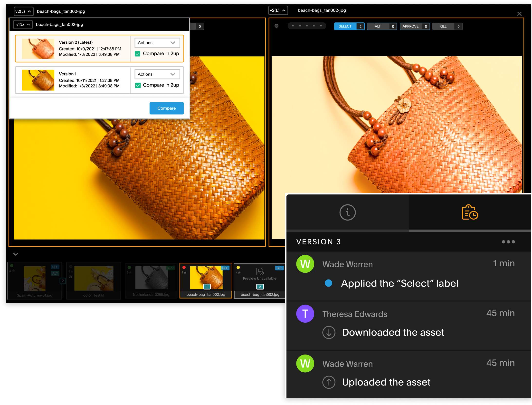The width and height of the screenshot is (532, 405).
Task: Click APP badge on Netherlands-0255.jpg thumbnail
Action: [x=171, y=268]
